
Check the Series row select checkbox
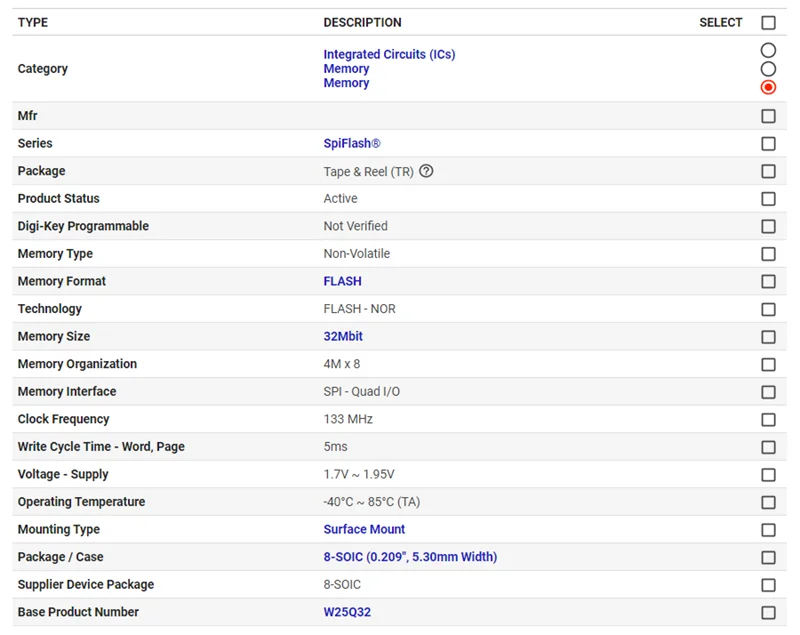[768, 143]
